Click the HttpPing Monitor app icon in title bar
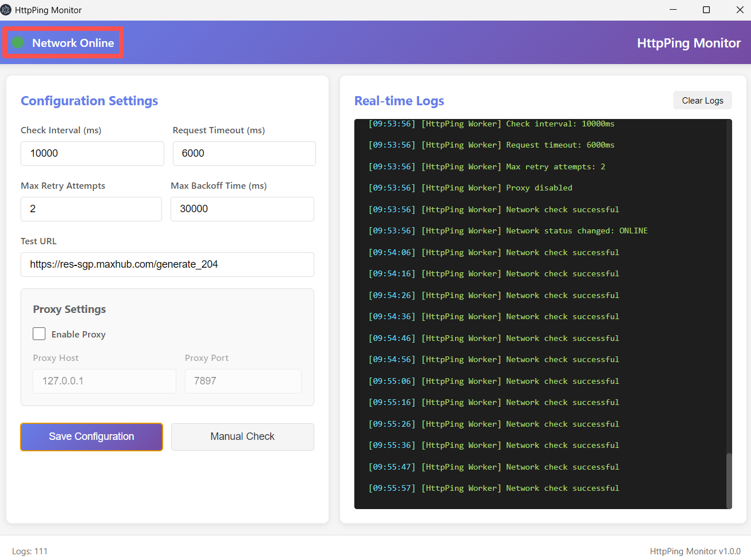This screenshot has height=560, width=751. (6, 10)
